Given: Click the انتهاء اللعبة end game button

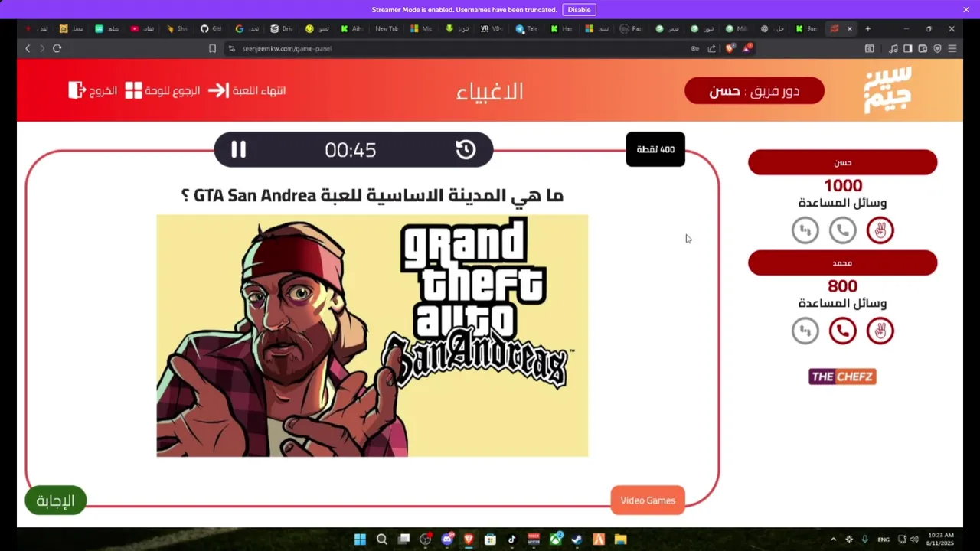Looking at the screenshot, I should tap(247, 90).
